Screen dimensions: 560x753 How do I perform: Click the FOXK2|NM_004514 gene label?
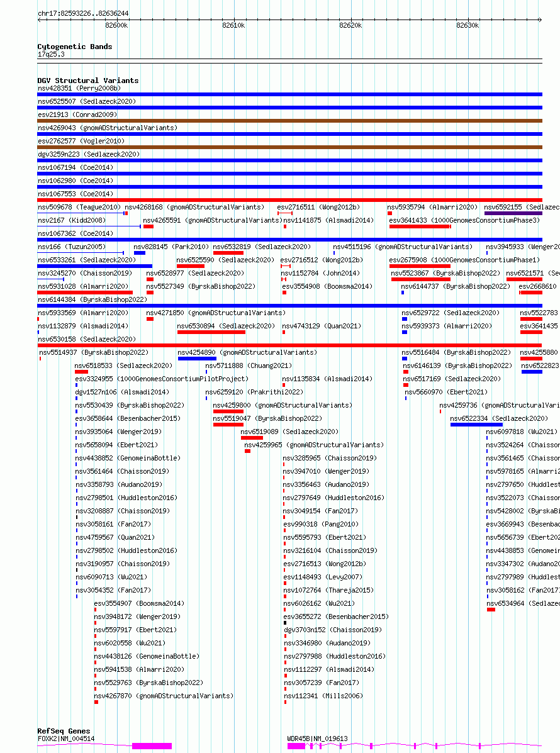(x=66, y=739)
